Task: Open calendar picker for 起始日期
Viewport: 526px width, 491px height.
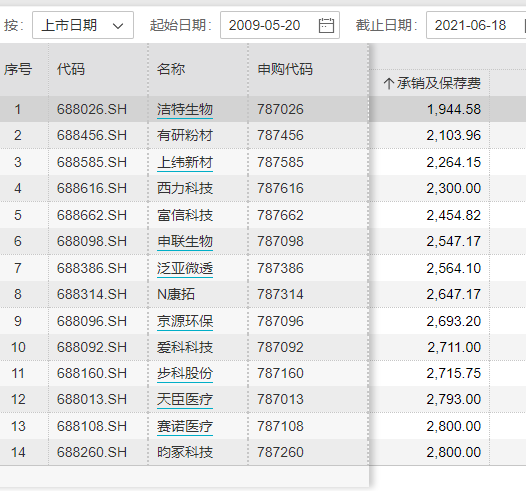Action: pos(326,25)
